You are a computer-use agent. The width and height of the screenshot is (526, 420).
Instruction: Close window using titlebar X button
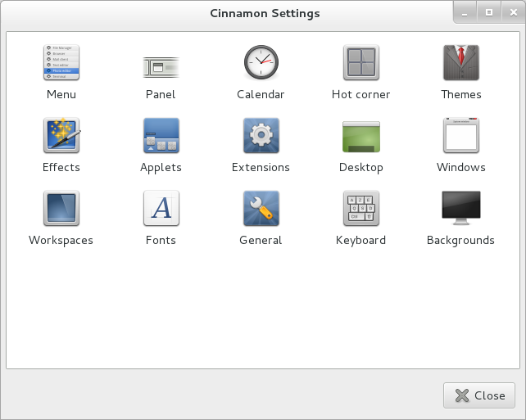(x=513, y=13)
